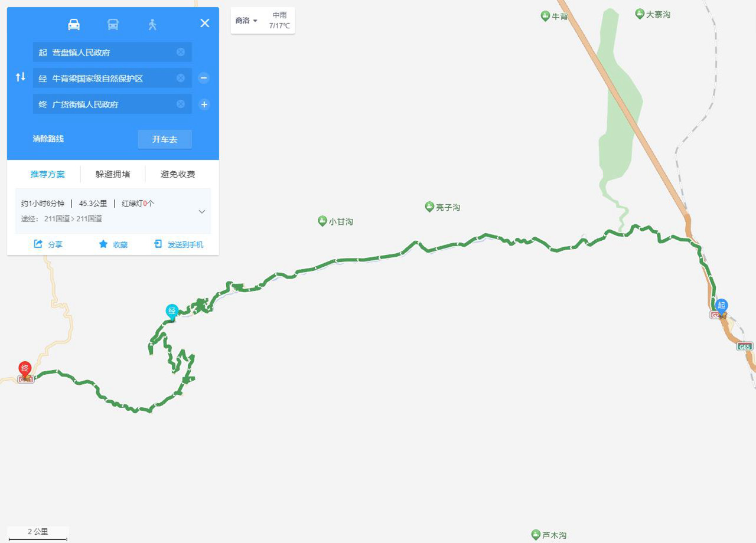Switch to the bus transit mode icon
Screen dimensions: 756x543
tap(113, 24)
